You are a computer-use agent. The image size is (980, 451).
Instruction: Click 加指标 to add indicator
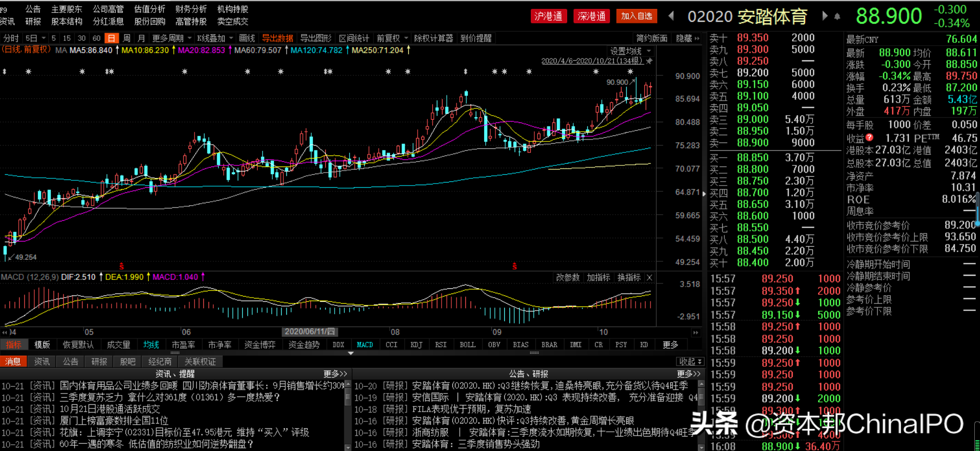click(x=598, y=278)
